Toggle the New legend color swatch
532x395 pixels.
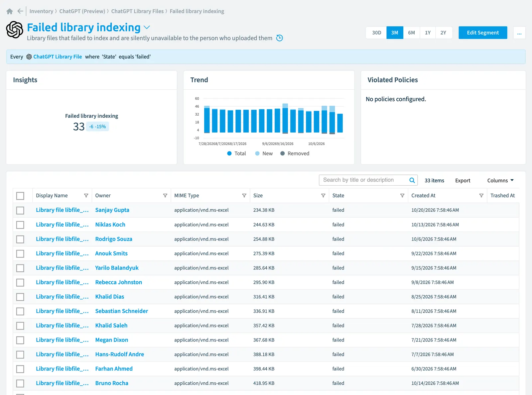pyautogui.click(x=257, y=153)
